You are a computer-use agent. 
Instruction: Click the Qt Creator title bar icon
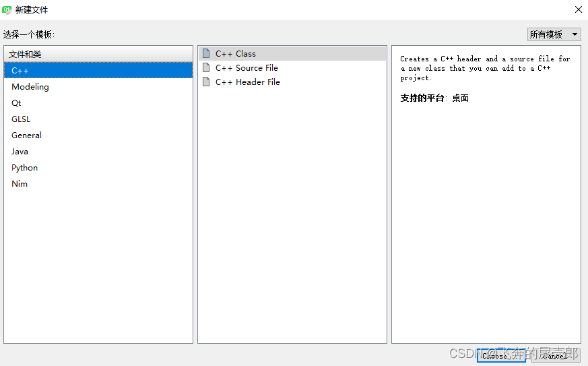[x=7, y=9]
